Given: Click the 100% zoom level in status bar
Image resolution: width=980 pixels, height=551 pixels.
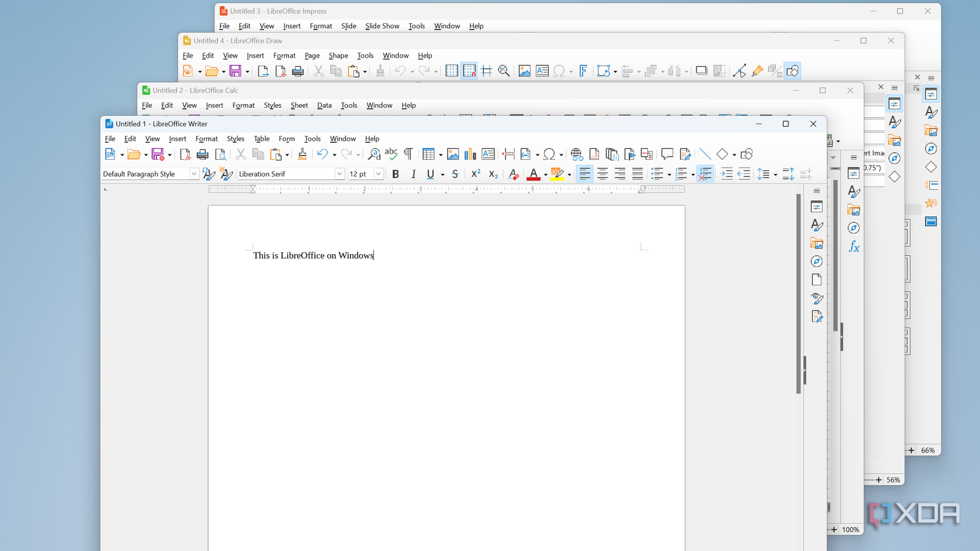Looking at the screenshot, I should pos(850,530).
